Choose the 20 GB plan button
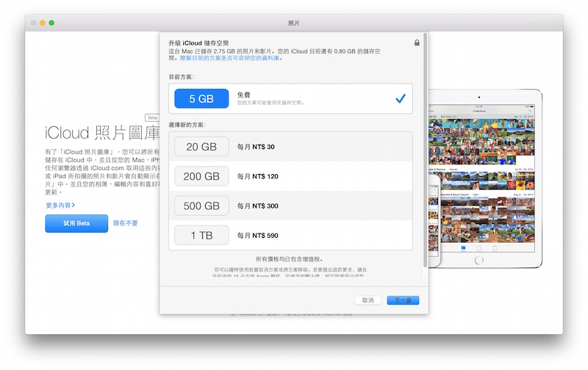This screenshot has height=370, width=588. click(x=201, y=146)
